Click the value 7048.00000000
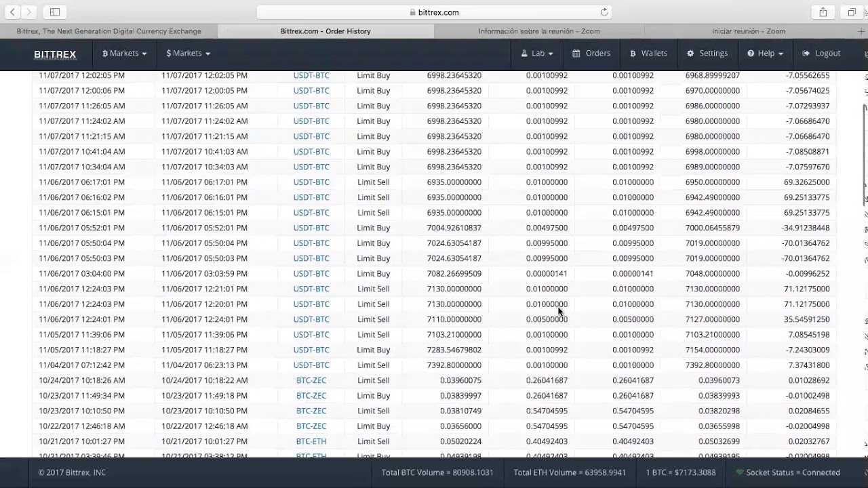868x488 pixels. coord(712,273)
